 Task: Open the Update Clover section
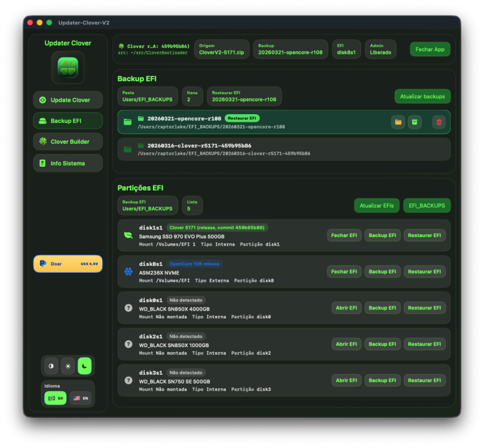tap(68, 100)
